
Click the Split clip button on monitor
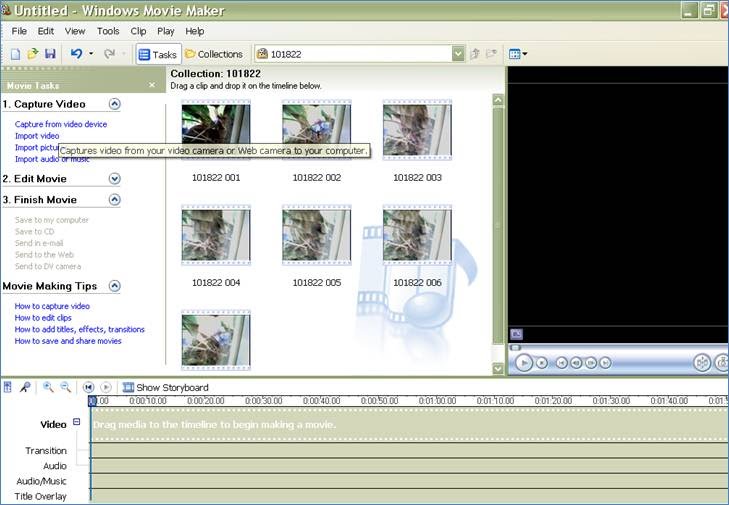pos(702,363)
